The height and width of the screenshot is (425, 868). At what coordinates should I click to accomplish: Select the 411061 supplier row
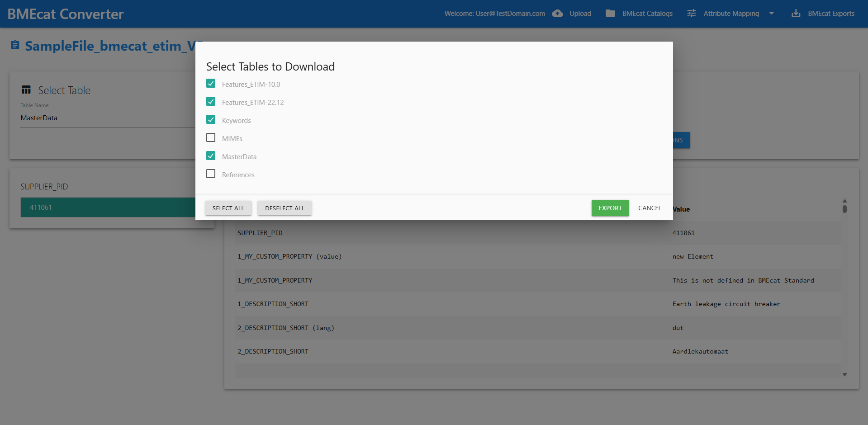(108, 208)
